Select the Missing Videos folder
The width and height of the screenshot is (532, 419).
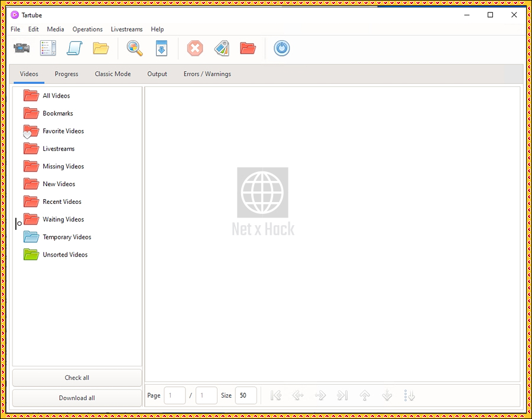(x=77, y=166)
